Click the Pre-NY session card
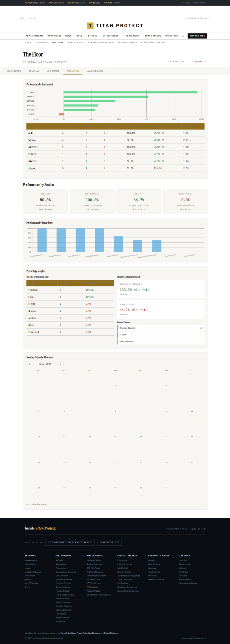 point(139,202)
